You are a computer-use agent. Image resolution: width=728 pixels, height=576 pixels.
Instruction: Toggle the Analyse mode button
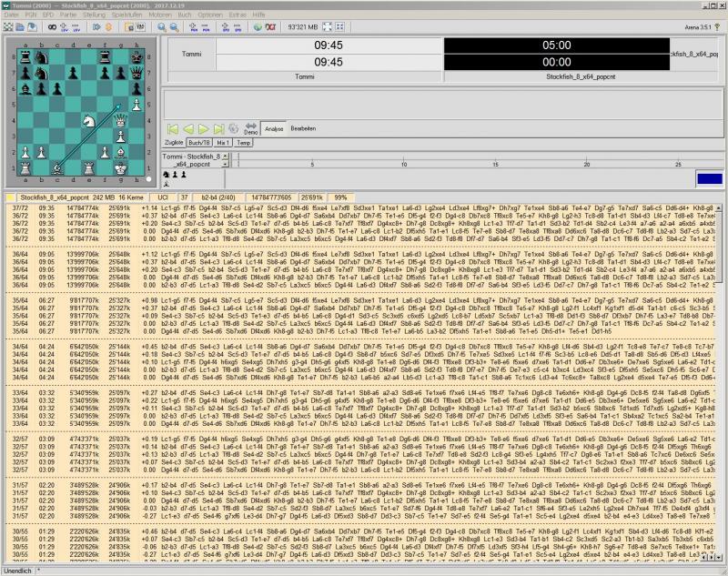(273, 129)
